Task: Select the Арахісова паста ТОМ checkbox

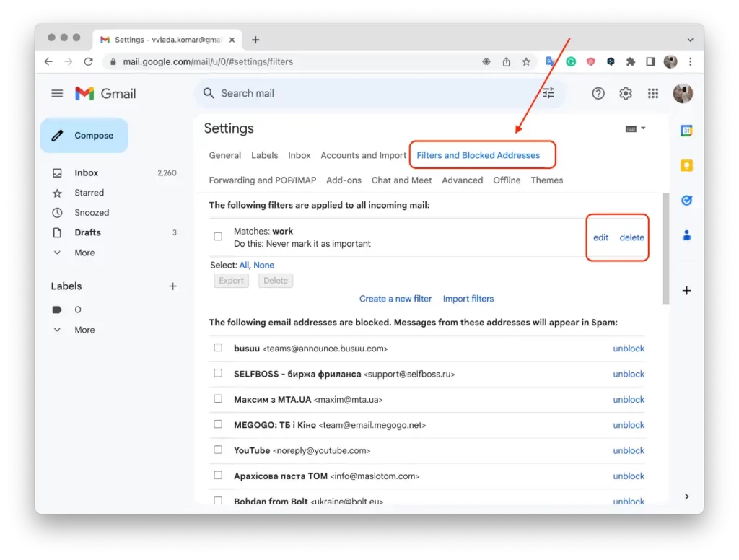Action: point(218,475)
